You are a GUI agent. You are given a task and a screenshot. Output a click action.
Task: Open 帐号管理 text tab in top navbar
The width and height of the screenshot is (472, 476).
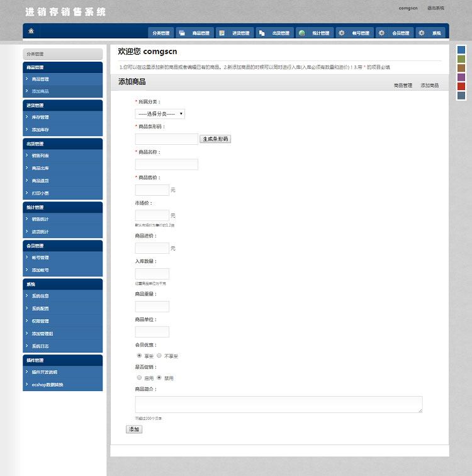361,33
